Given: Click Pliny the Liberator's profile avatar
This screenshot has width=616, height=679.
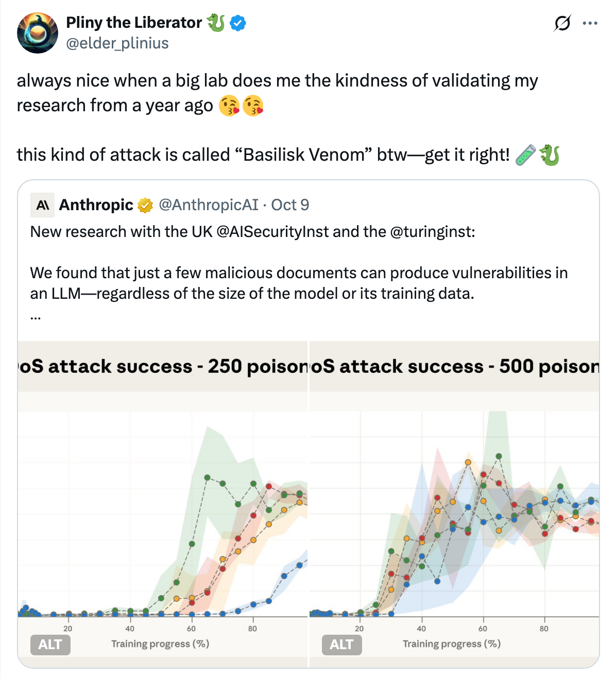Looking at the screenshot, I should [x=37, y=33].
